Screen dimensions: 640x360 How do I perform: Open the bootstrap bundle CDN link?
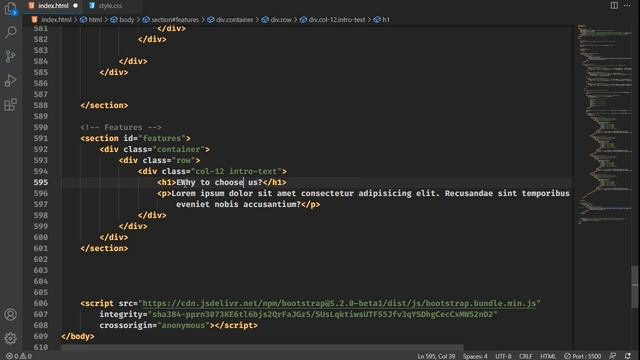click(x=339, y=303)
